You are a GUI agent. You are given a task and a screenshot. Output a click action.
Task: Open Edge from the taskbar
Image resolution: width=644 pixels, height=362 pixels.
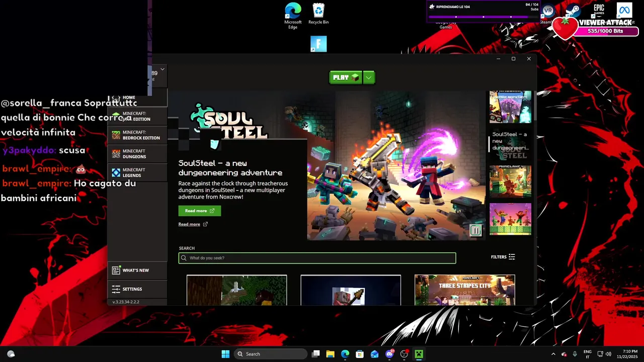click(345, 354)
